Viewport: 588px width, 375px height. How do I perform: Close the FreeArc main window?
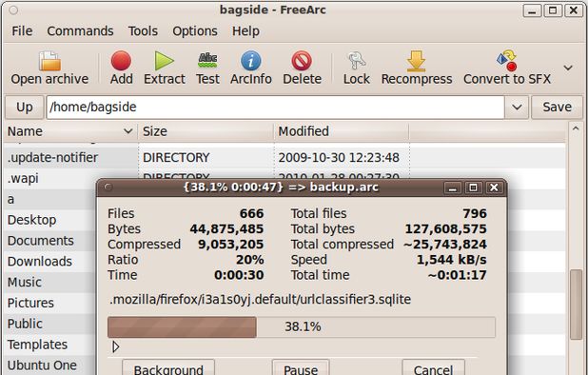[574, 10]
